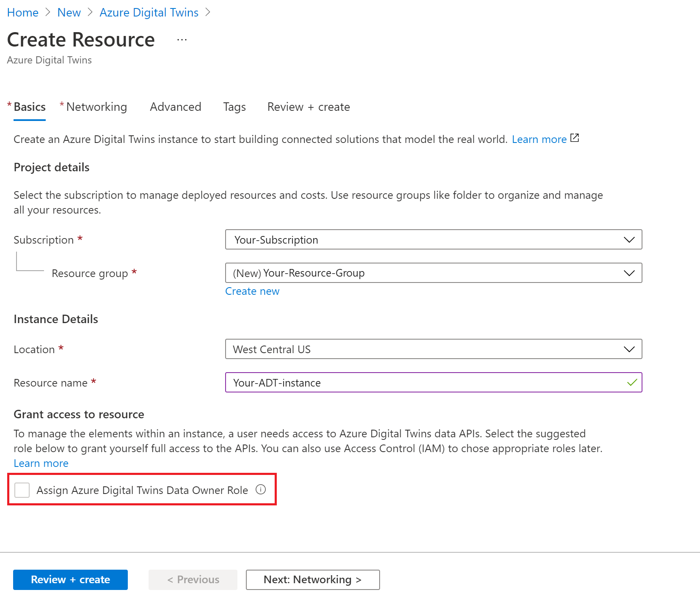700x609 pixels.
Task: Open Learn more link in intro description
Action: 539,139
